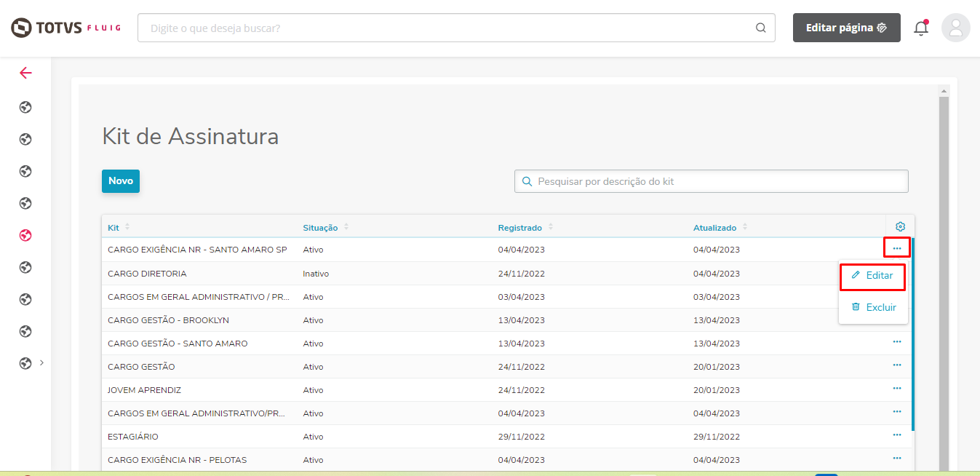The height and width of the screenshot is (476, 980).
Task: Click the table settings gear icon
Action: 900,226
